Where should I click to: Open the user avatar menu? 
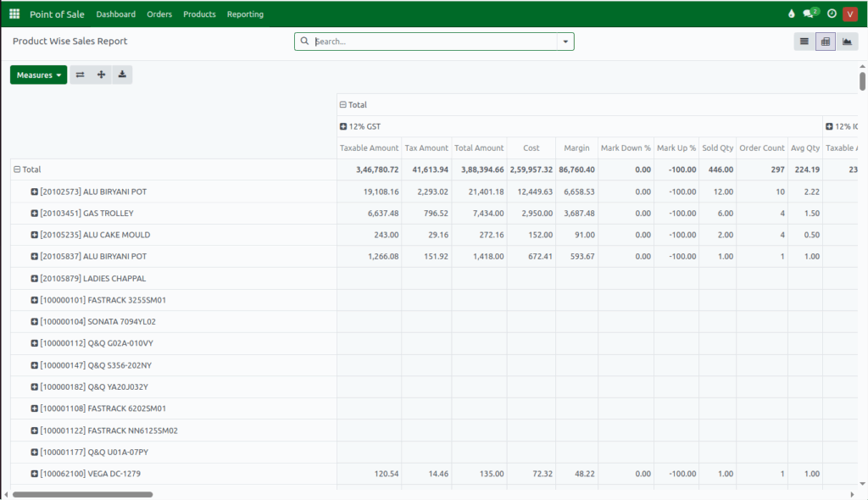[849, 14]
